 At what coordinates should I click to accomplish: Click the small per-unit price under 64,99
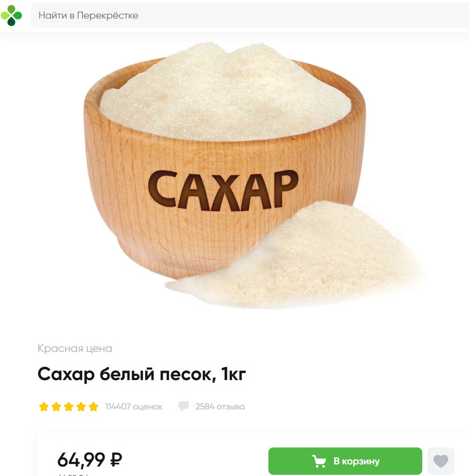pos(73,475)
